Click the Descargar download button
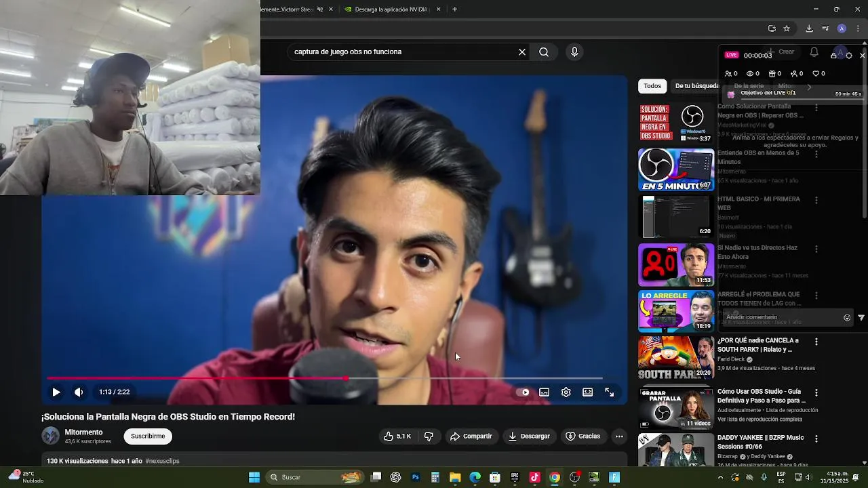Screen dimensions: 868x488 (529, 436)
